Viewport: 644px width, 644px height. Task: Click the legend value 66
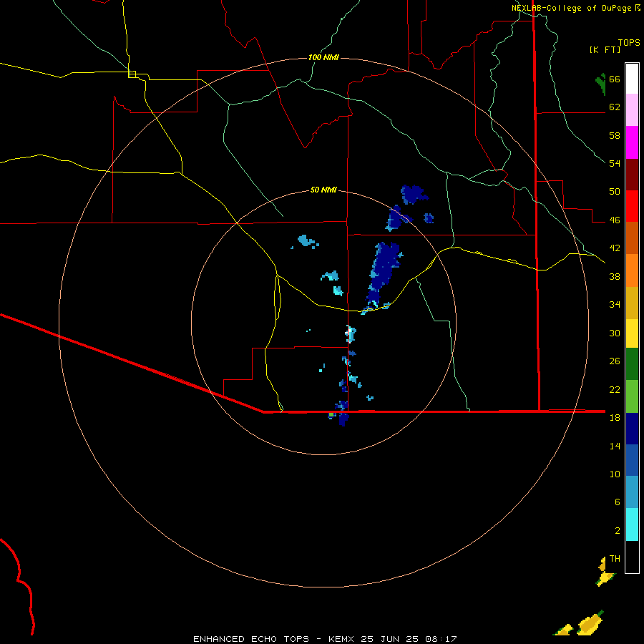point(615,79)
